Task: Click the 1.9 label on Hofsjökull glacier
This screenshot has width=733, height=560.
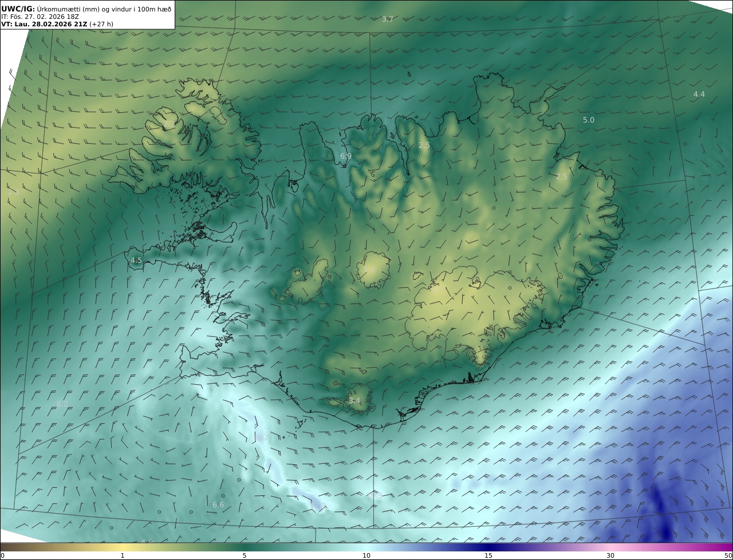Action: tap(369, 270)
